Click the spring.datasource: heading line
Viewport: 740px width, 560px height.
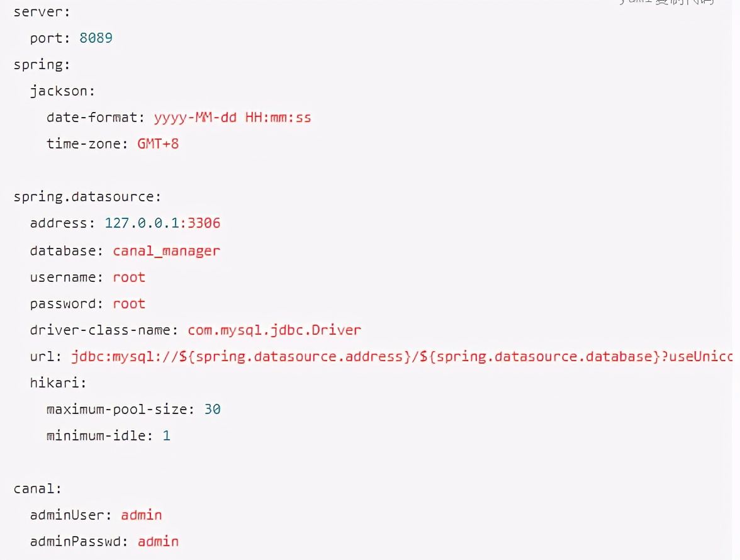point(87,197)
